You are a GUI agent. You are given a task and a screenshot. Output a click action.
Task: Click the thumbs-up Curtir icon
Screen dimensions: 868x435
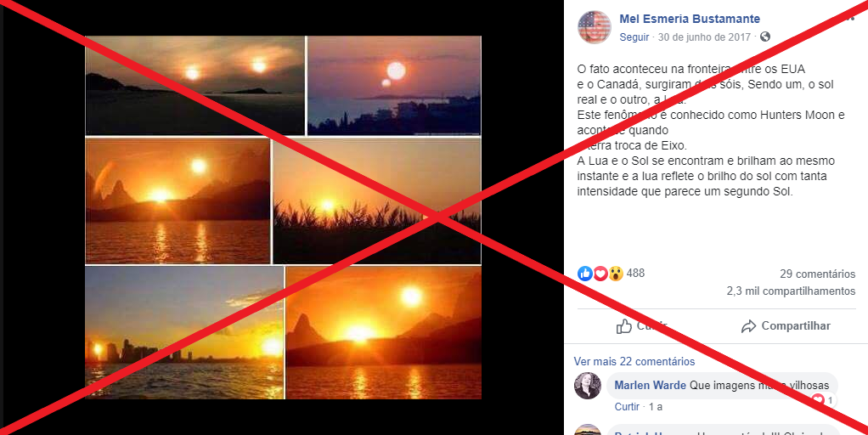(624, 326)
